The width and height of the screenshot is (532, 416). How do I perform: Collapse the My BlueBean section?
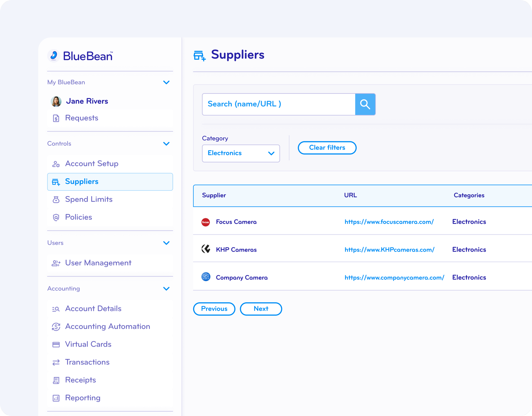point(167,82)
